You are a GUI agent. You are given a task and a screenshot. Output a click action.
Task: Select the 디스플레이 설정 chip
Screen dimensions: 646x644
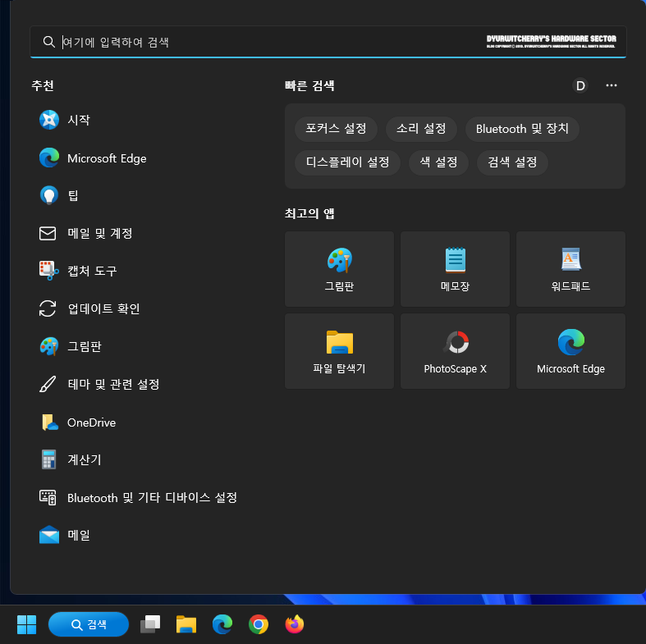(x=347, y=162)
